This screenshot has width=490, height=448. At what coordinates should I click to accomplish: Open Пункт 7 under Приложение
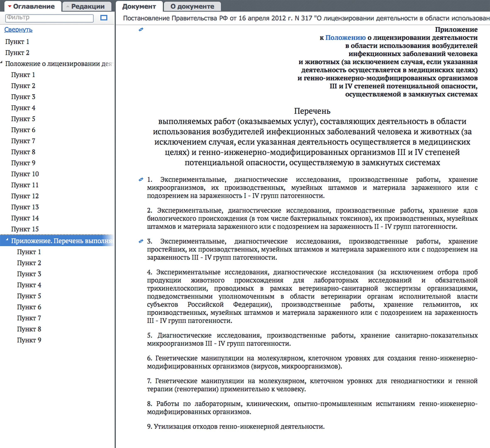[29, 318]
